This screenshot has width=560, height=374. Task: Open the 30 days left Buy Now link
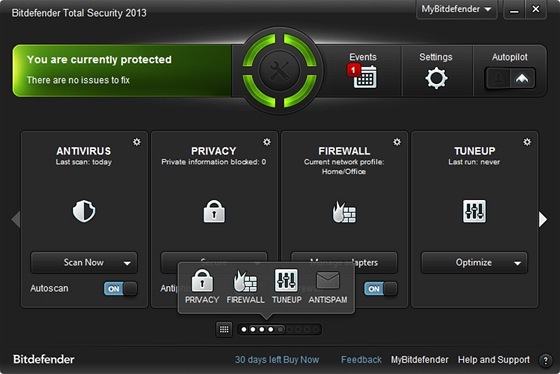(277, 360)
